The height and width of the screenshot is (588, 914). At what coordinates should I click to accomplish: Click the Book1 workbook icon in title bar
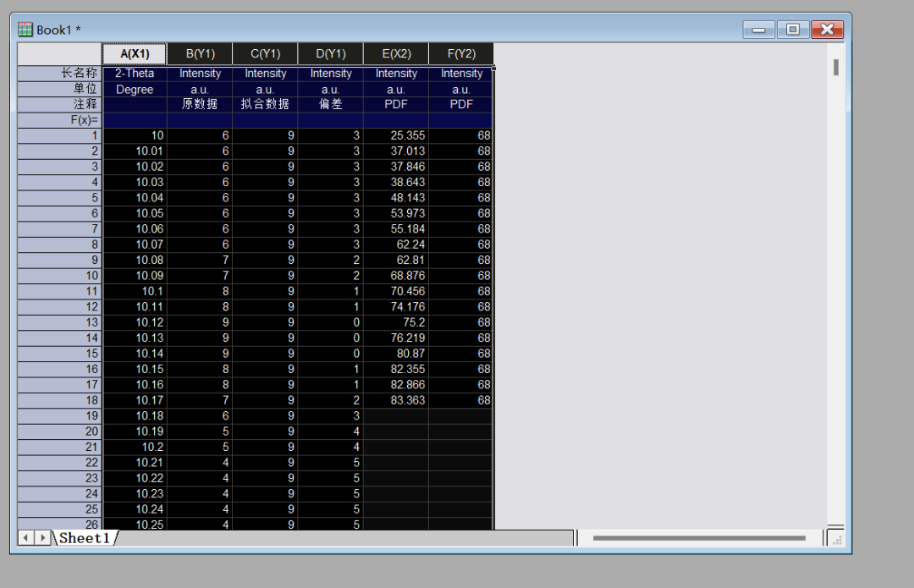[25, 30]
